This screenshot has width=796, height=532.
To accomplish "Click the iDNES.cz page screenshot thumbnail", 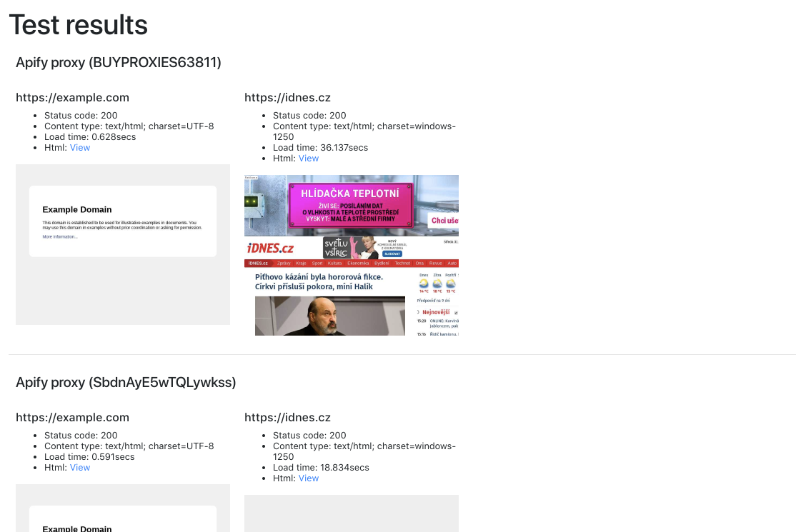I will click(x=352, y=255).
